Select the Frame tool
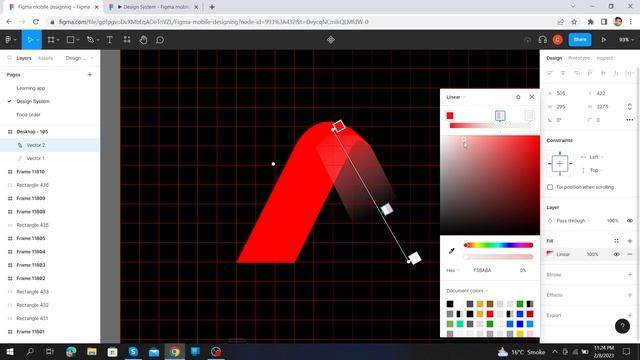640x360 pixels. point(51,40)
